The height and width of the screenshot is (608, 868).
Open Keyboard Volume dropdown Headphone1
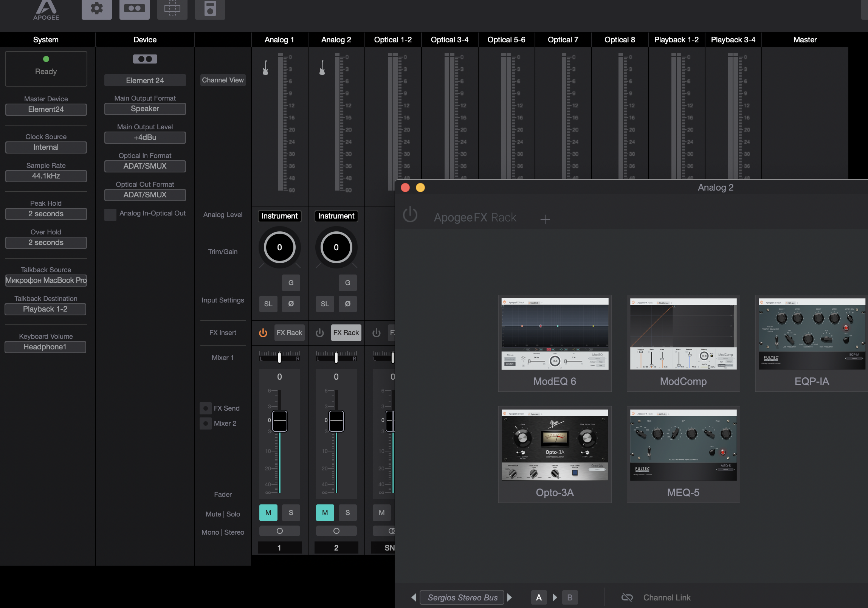coord(45,347)
